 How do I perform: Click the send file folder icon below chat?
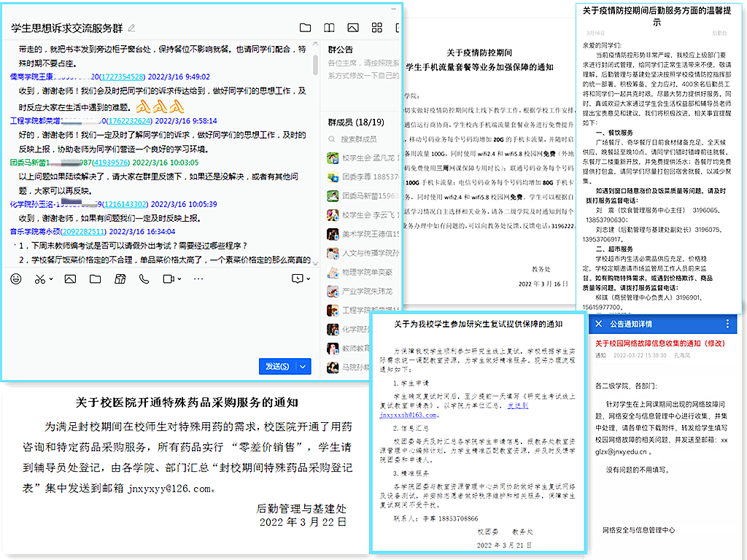point(96,279)
